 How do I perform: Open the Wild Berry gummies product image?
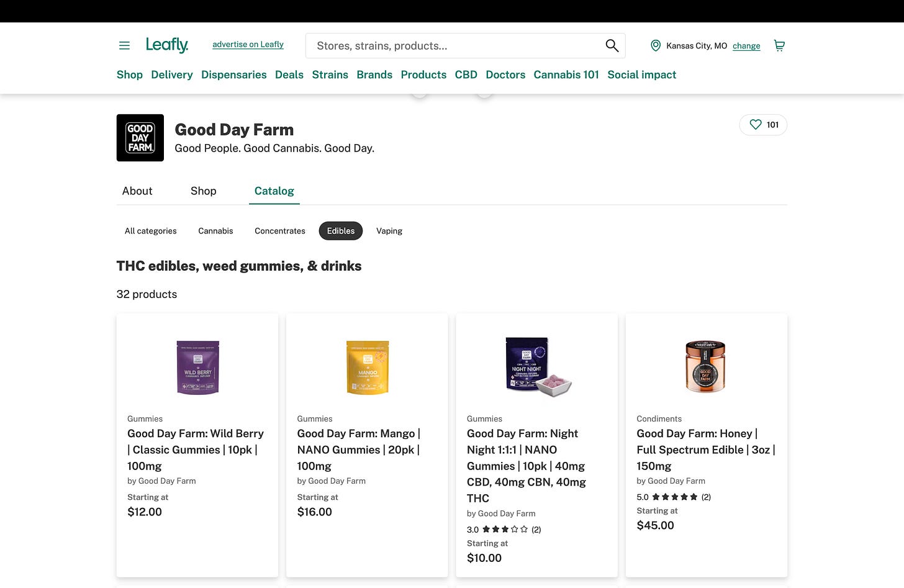point(197,367)
